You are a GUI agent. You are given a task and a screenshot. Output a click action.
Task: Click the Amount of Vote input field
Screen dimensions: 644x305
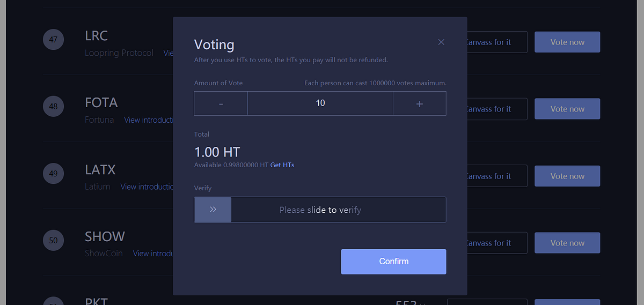coord(320,103)
